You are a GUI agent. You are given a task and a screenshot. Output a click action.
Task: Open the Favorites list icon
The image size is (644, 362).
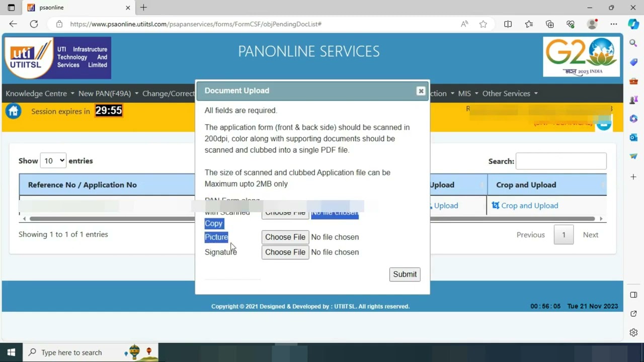[529, 24]
